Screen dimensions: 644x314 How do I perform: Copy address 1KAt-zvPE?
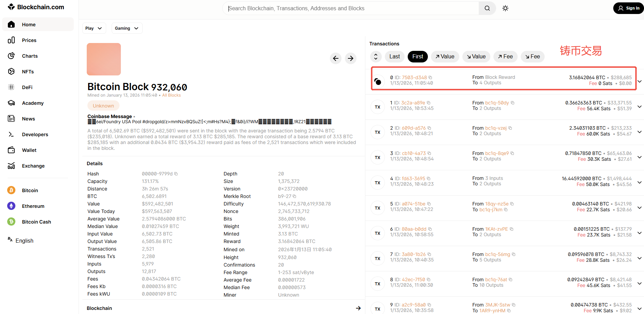512,229
